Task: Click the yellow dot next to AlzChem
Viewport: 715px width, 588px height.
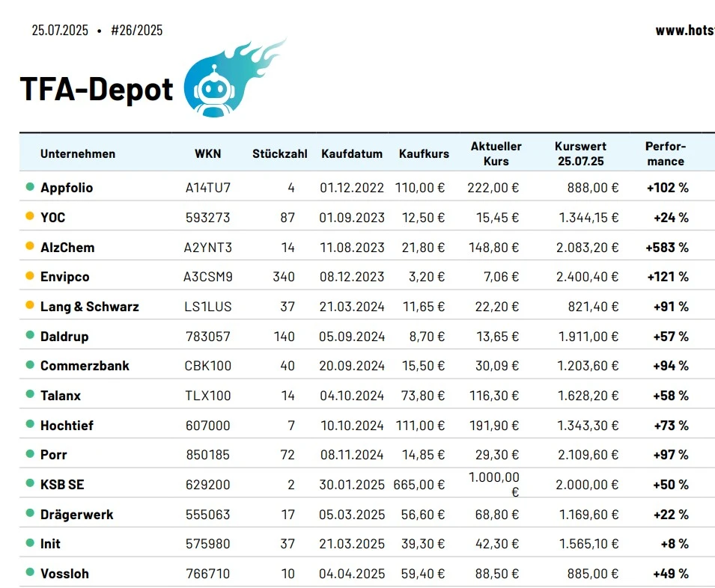Action: [x=30, y=246]
